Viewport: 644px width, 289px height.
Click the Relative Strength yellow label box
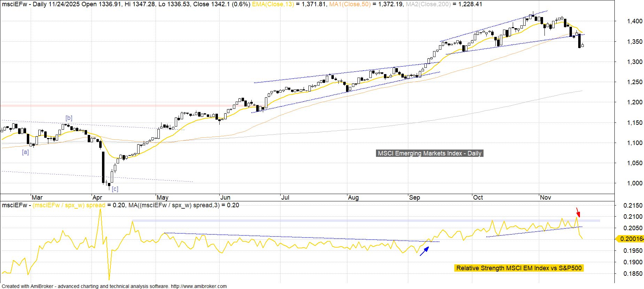point(519,268)
